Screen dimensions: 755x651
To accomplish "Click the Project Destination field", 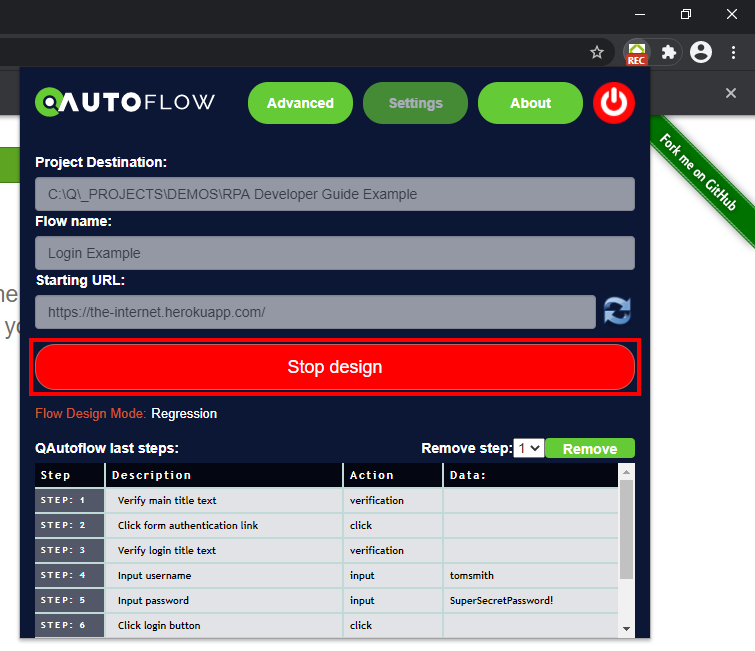I will [335, 194].
